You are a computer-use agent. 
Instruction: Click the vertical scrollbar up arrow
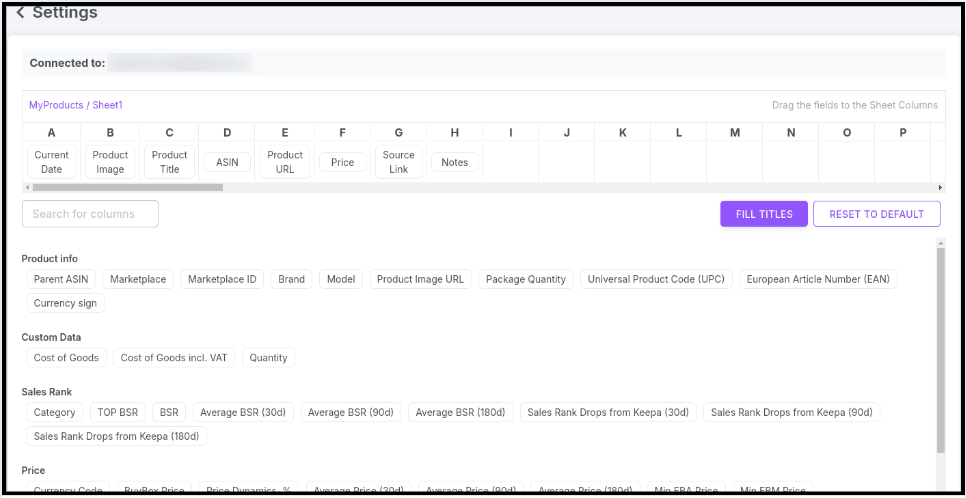click(x=940, y=242)
